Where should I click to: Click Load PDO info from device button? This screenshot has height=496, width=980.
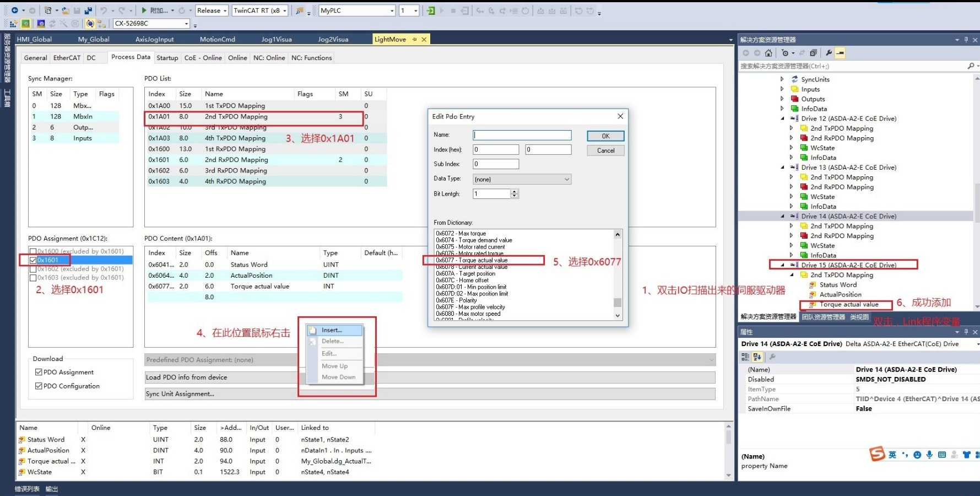tap(430, 378)
